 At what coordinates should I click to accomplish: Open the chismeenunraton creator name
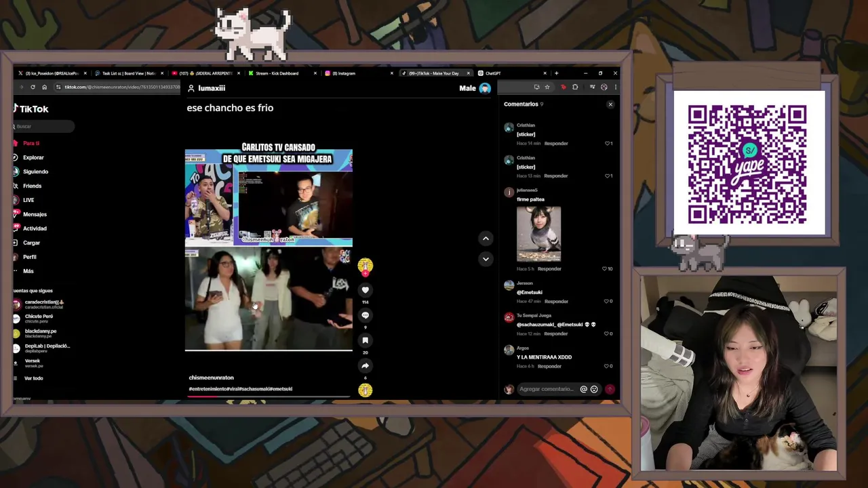tap(211, 378)
